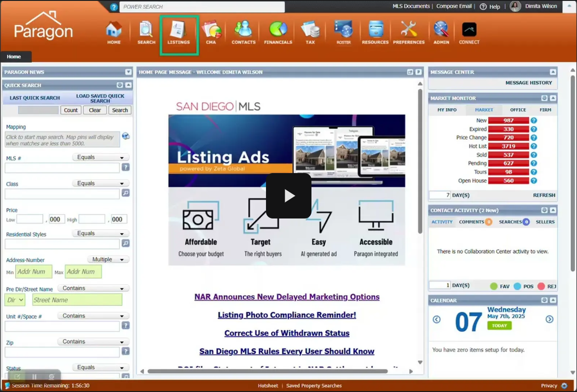The image size is (577, 392).
Task: Collapse the Message Center panel
Action: pos(553,72)
